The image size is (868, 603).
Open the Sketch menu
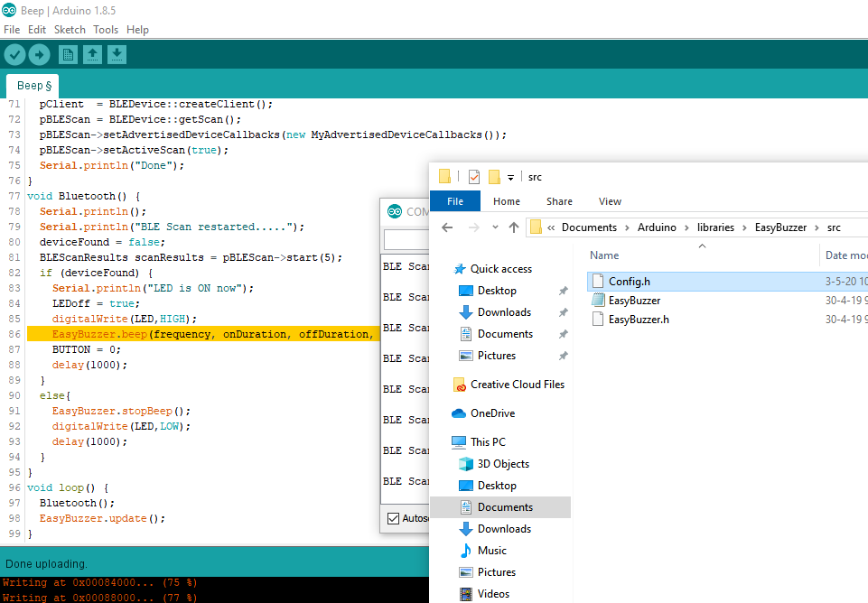tap(70, 30)
